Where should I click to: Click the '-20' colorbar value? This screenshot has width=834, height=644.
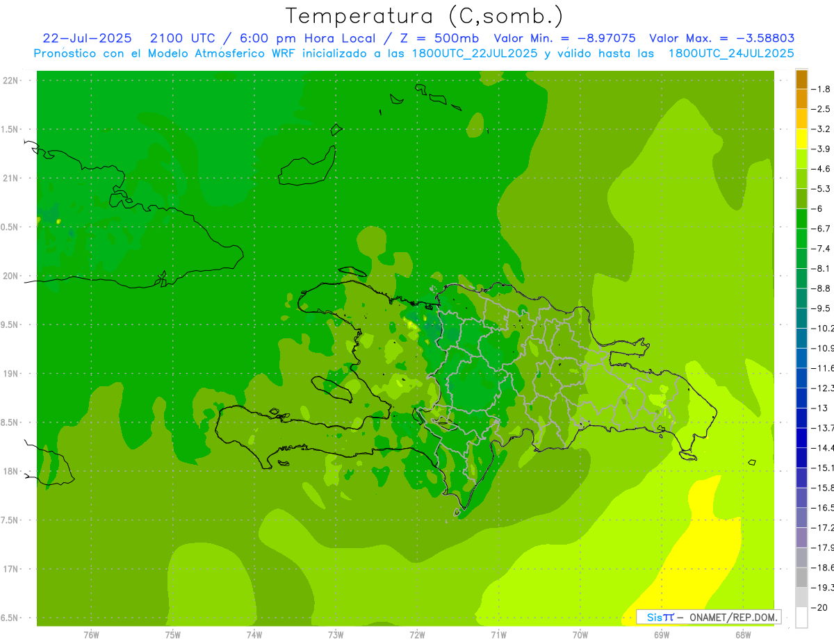820,607
